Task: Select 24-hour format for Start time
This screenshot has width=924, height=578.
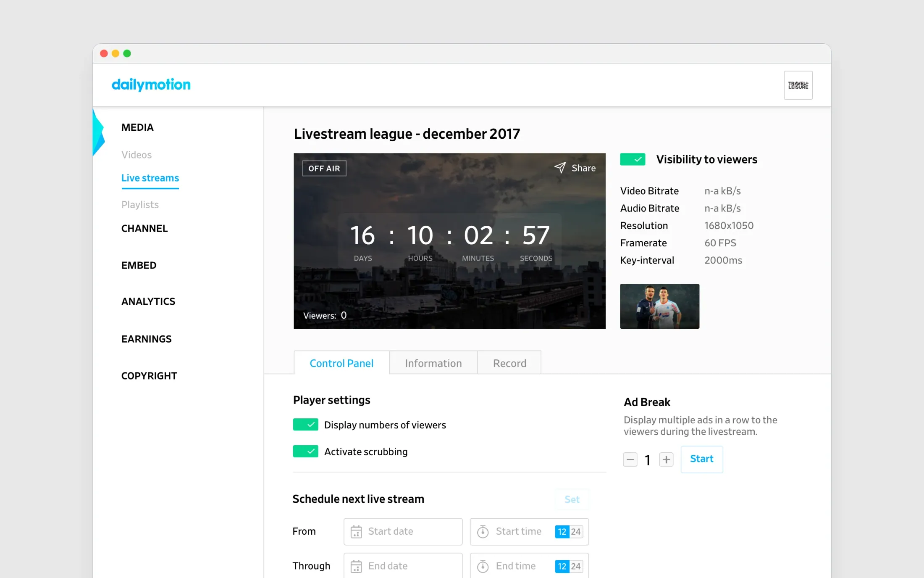Action: tap(576, 532)
